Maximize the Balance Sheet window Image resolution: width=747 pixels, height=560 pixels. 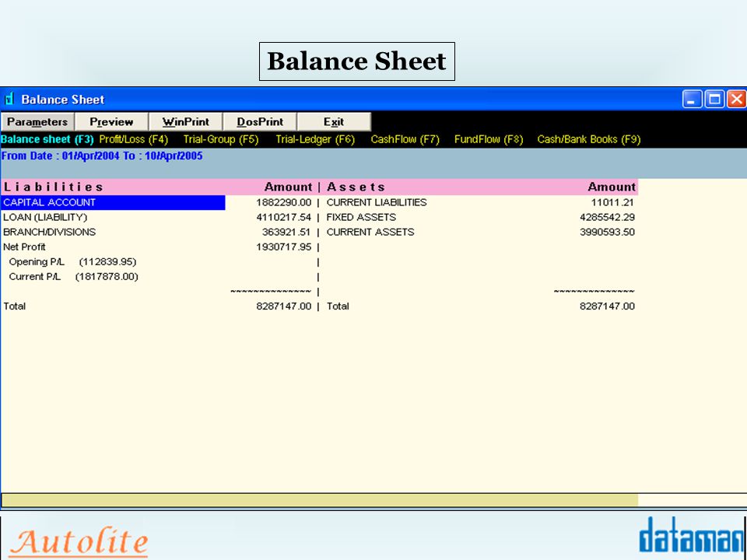click(714, 99)
